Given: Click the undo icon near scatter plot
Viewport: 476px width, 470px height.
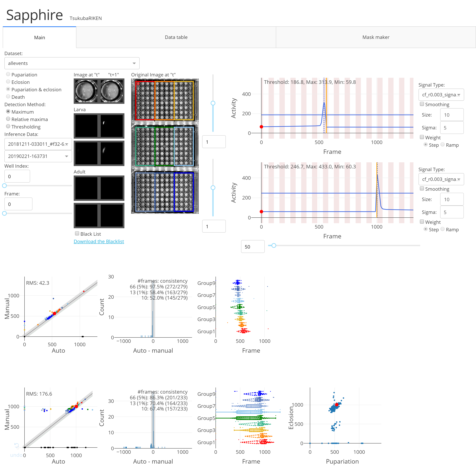Looking at the screenshot, I should [x=17, y=445].
